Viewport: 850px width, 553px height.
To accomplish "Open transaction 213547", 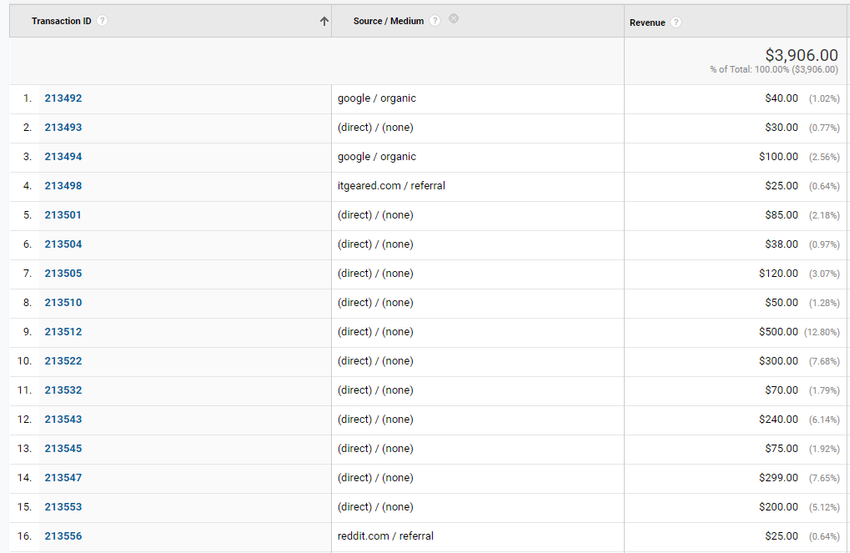I will pos(63,478).
